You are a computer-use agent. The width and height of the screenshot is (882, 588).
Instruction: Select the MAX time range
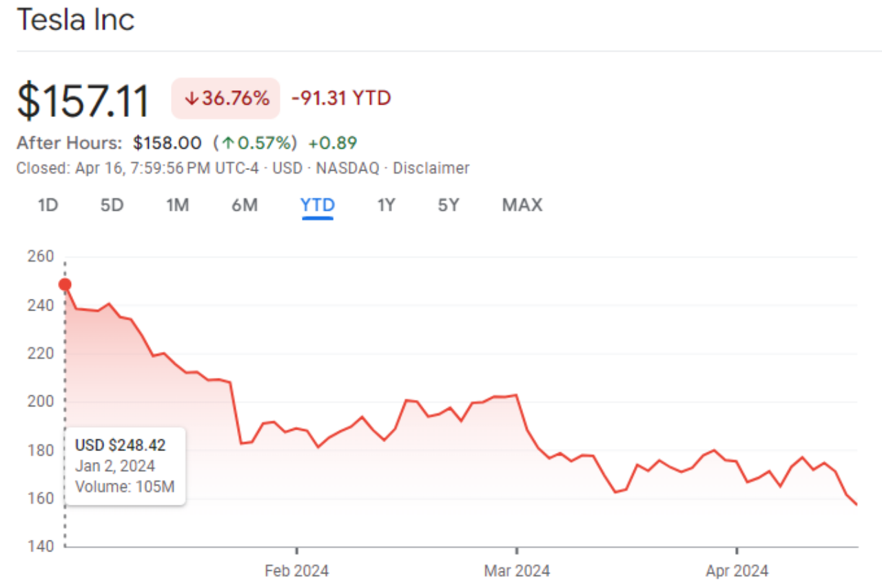(522, 205)
